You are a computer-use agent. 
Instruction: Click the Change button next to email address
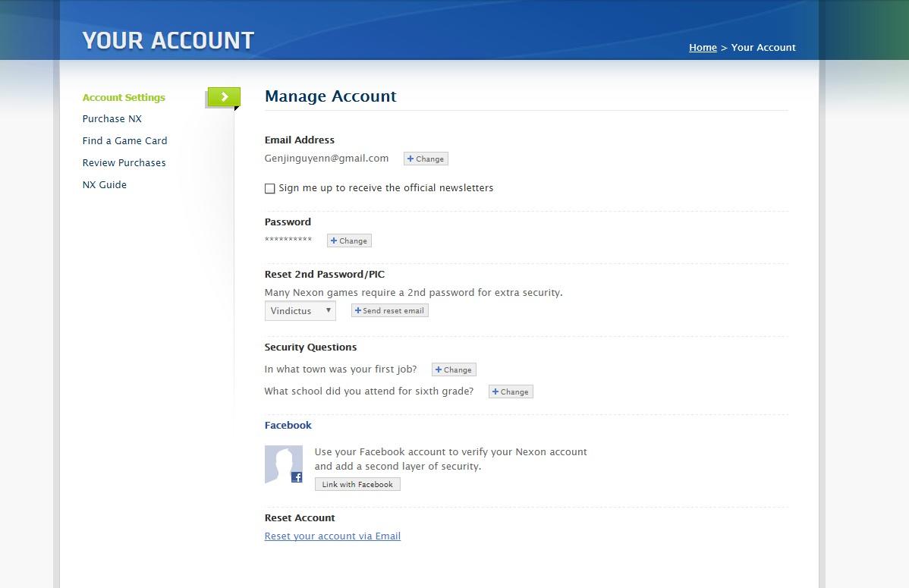point(426,159)
